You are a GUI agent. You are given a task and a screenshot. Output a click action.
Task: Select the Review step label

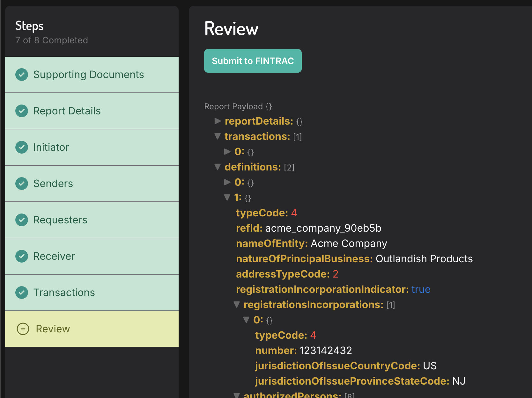point(53,329)
